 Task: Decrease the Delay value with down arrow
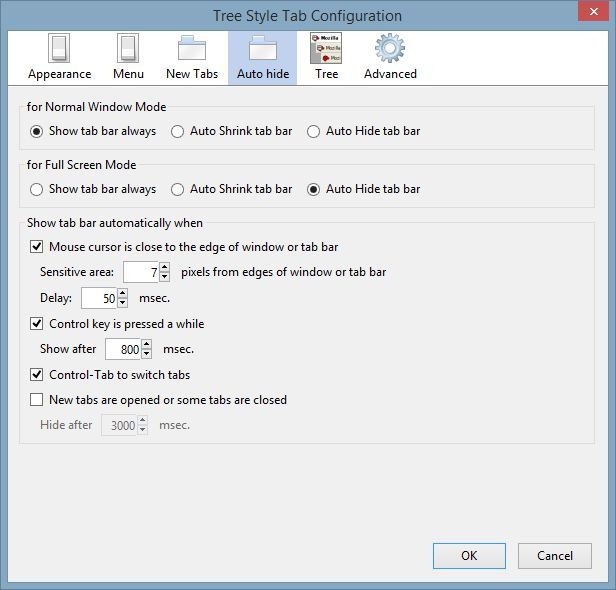(123, 303)
